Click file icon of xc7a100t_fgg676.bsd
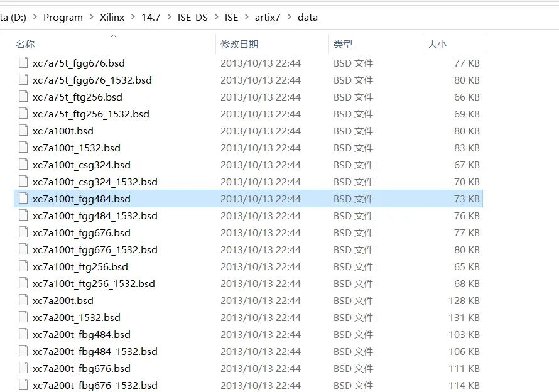Screen dimensions: 559x392 (23, 232)
